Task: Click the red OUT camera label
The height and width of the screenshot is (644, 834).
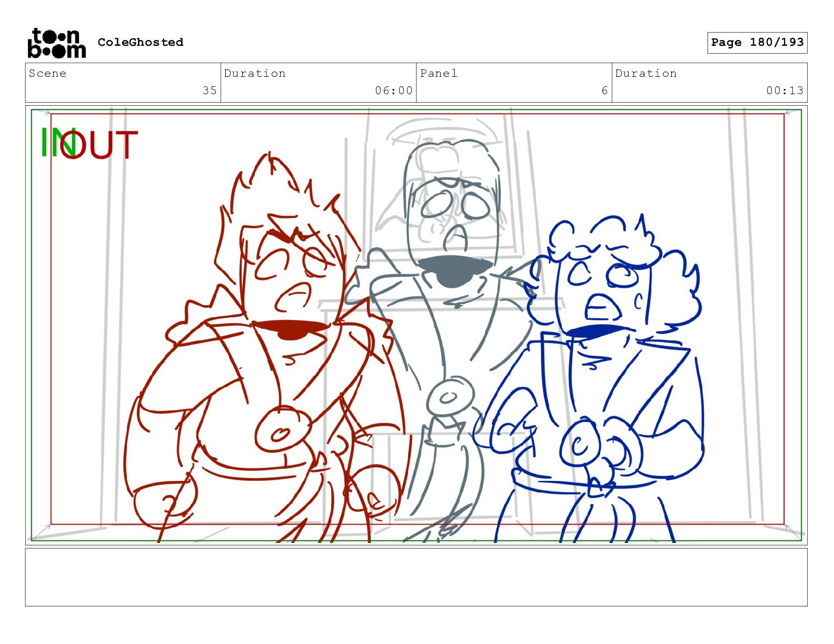Action: click(100, 145)
